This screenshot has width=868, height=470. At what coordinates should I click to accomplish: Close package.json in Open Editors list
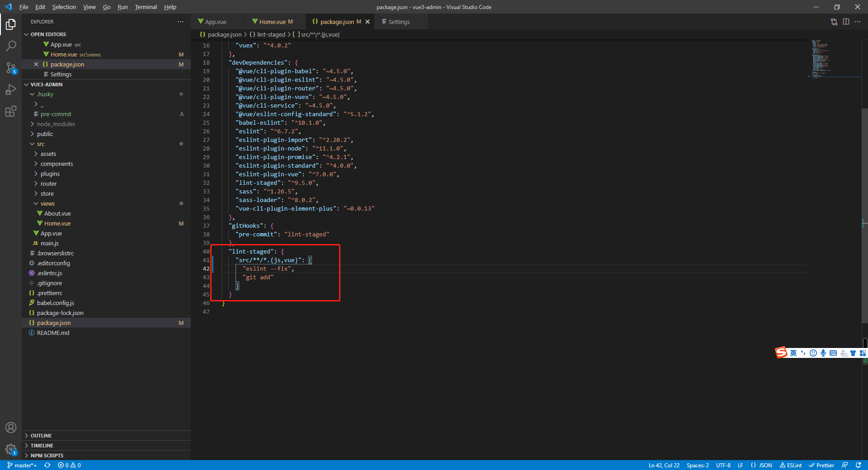click(x=36, y=64)
